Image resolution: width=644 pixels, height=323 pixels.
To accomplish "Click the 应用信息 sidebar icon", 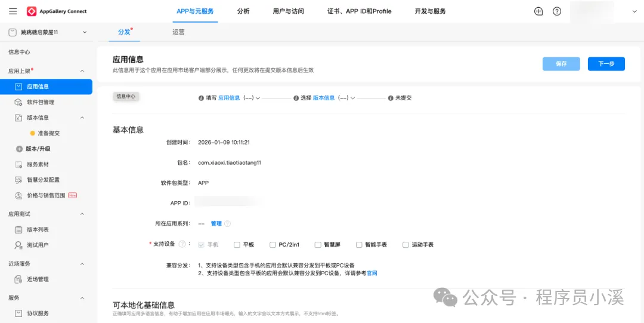I will (18, 87).
